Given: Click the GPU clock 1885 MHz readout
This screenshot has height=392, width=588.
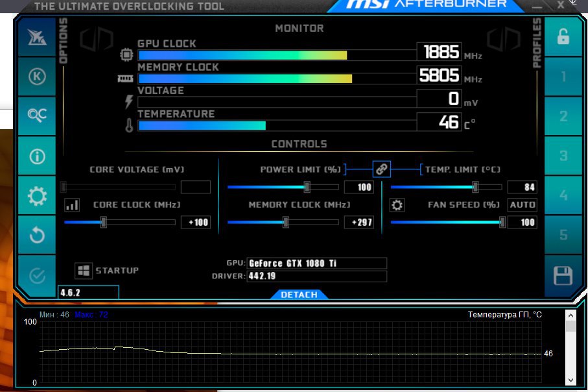Looking at the screenshot, I should click(439, 52).
